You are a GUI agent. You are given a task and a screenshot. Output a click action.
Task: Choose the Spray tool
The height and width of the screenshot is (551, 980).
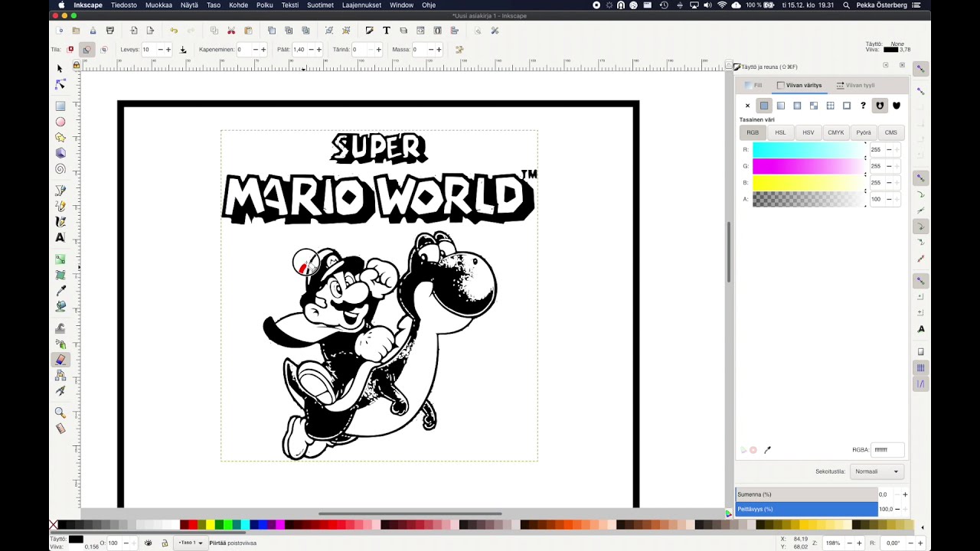coord(60,344)
